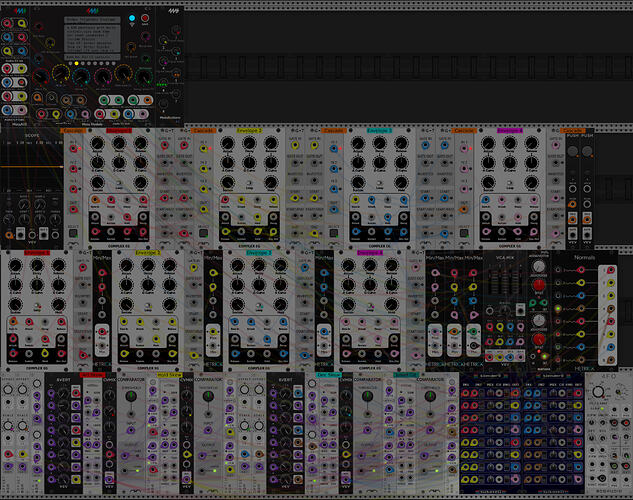
Task: Click the upper red knob on the dual attenuverter
Action: pos(539,285)
